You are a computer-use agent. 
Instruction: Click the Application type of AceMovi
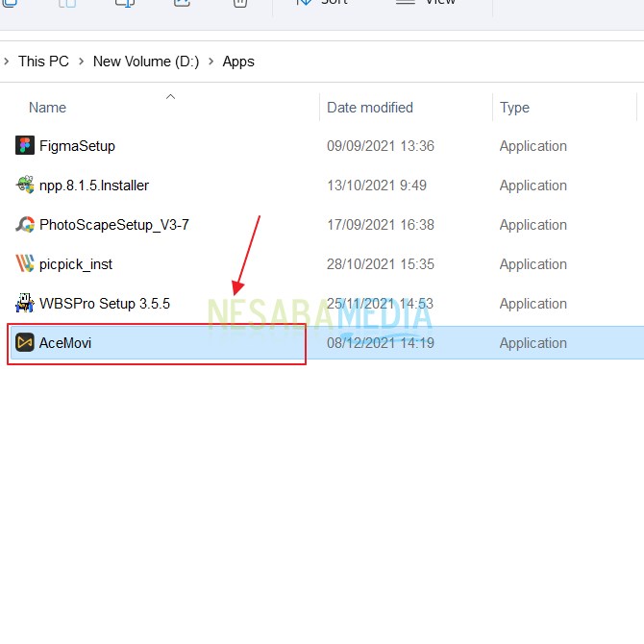point(533,343)
